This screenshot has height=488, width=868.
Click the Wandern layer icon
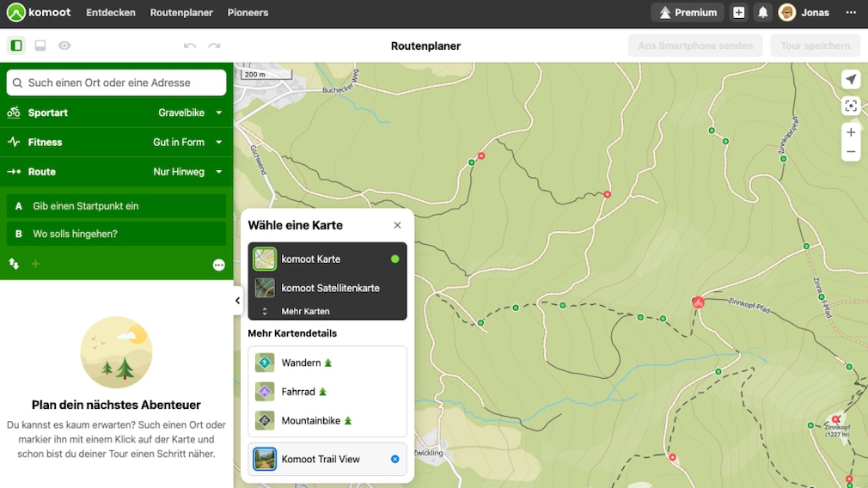(265, 363)
